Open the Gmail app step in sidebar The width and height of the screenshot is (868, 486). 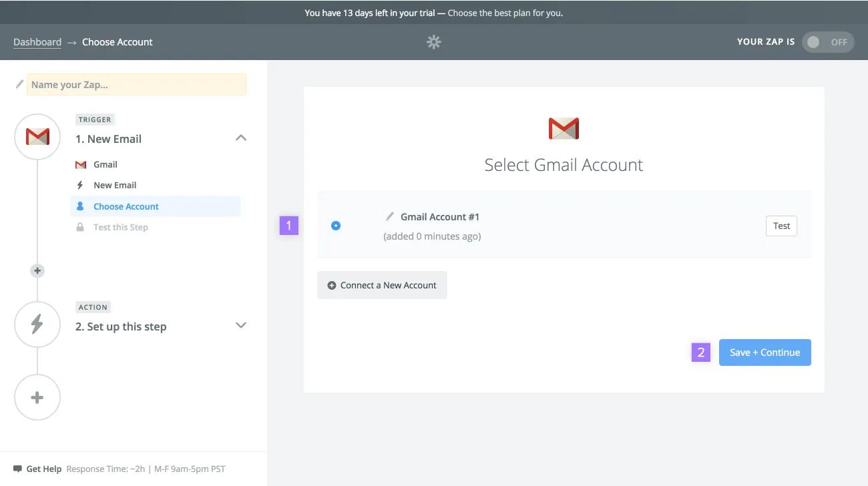[x=105, y=164]
